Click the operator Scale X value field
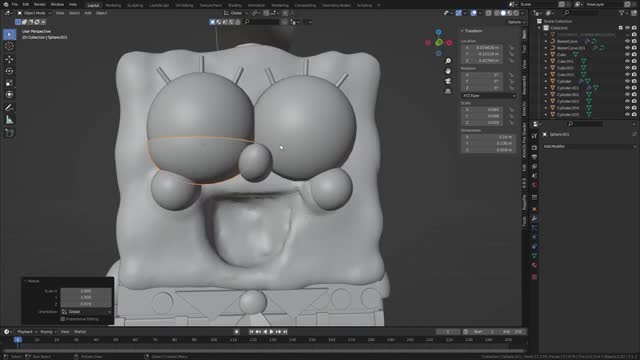The image size is (640, 360). click(x=86, y=291)
